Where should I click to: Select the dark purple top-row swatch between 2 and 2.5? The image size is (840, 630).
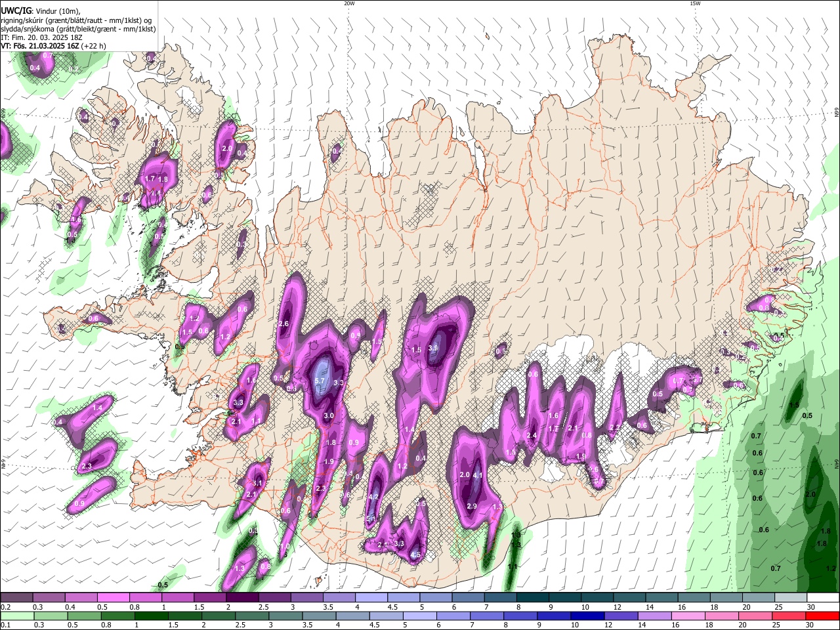tap(242, 598)
